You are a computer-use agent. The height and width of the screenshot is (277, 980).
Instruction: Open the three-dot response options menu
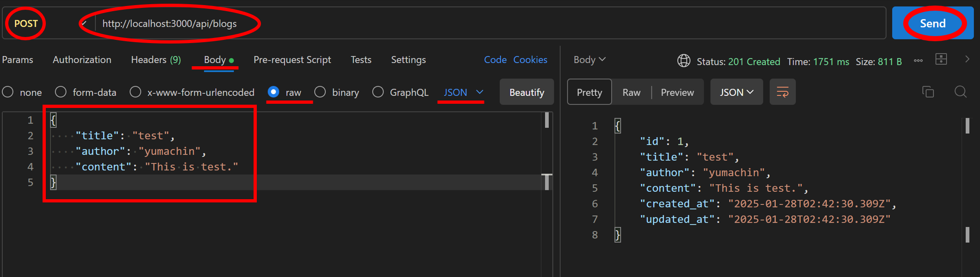tap(918, 61)
